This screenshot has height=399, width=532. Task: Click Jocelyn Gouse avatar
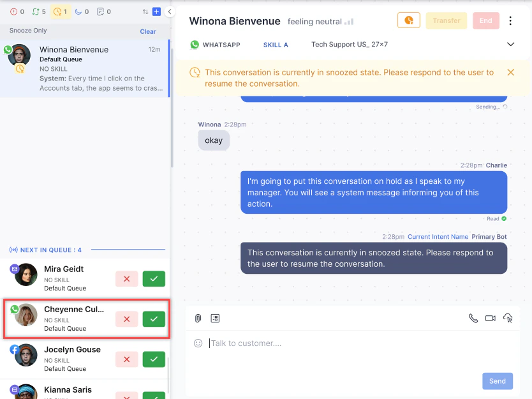pyautogui.click(x=26, y=355)
